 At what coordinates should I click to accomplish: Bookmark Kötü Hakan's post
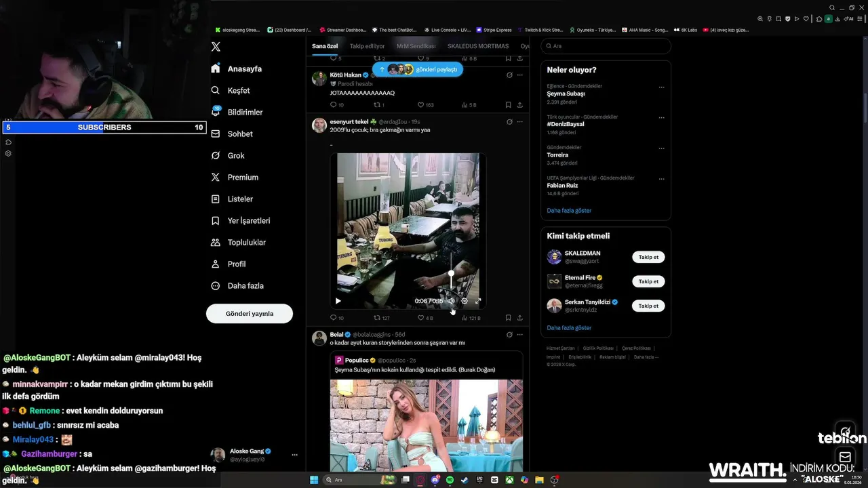tap(508, 105)
